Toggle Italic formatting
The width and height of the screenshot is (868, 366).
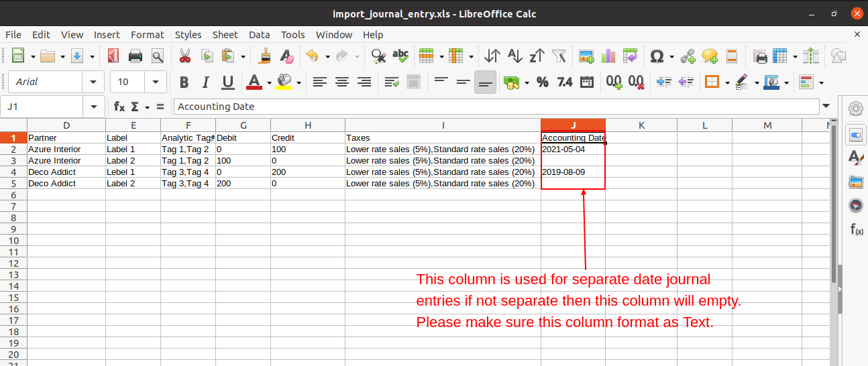point(206,82)
